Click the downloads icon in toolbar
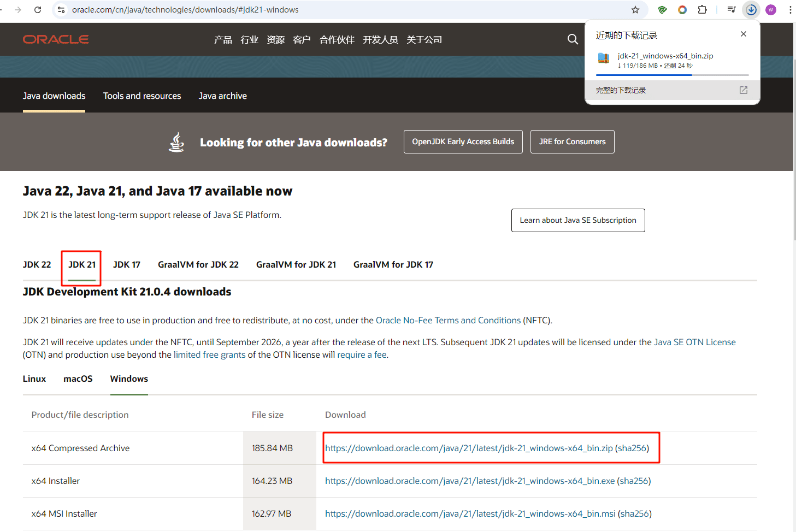Screen dimensions: 796x532 pos(751,10)
